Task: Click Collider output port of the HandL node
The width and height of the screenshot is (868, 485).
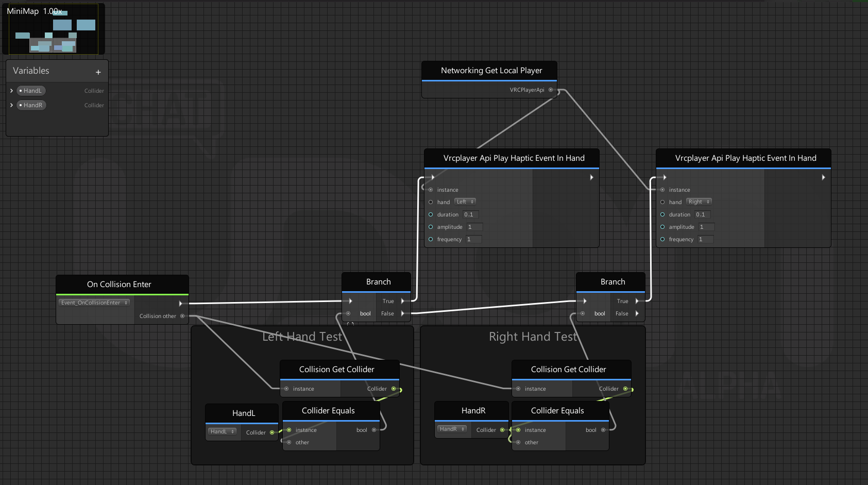Action: (x=272, y=432)
